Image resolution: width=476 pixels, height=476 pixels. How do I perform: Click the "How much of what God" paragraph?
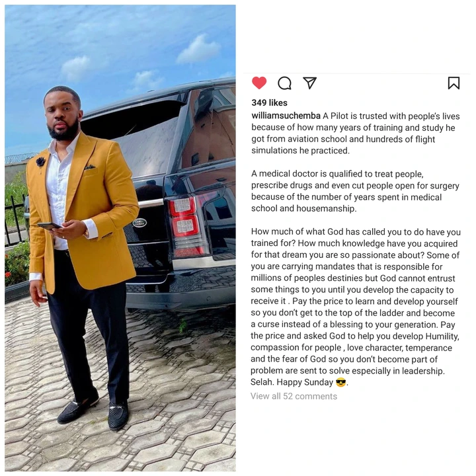(x=356, y=307)
